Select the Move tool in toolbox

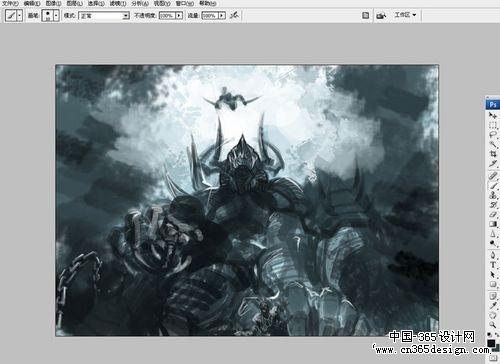[493, 115]
